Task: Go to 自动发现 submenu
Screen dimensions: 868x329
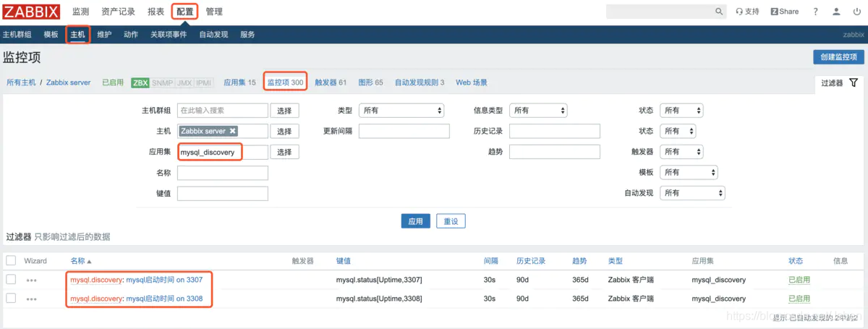Action: pos(213,35)
